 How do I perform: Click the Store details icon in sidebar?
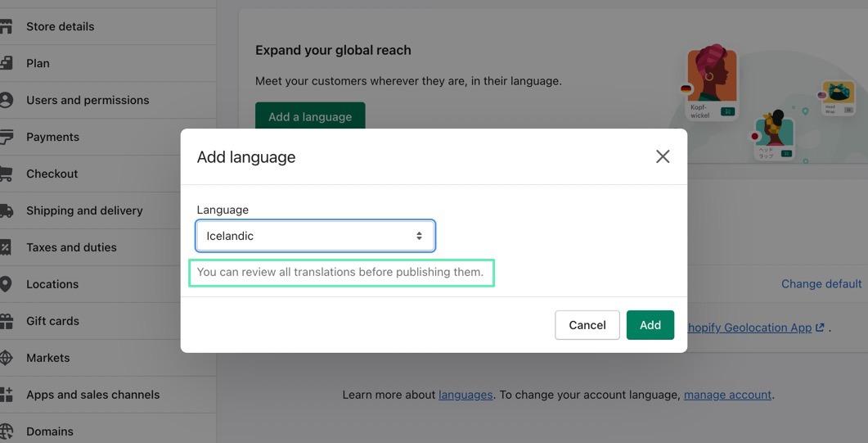pyautogui.click(x=6, y=26)
